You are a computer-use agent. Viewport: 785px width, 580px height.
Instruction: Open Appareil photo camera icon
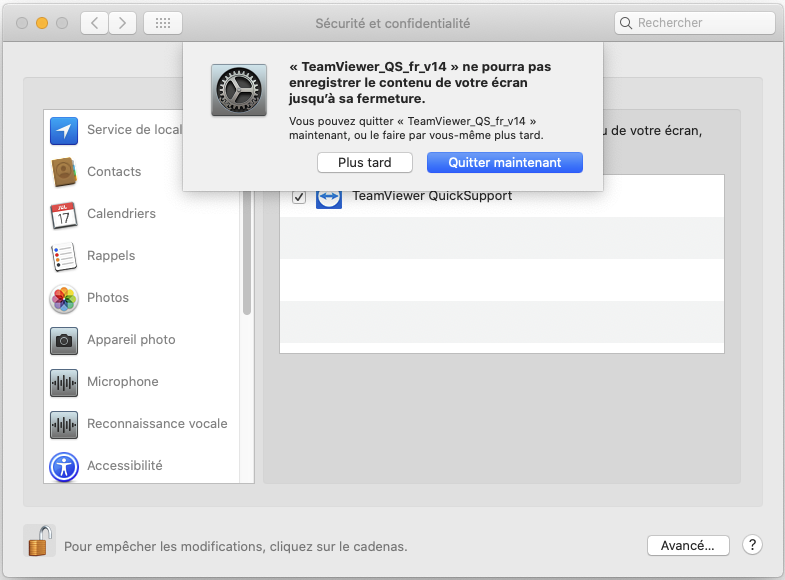pyautogui.click(x=64, y=340)
